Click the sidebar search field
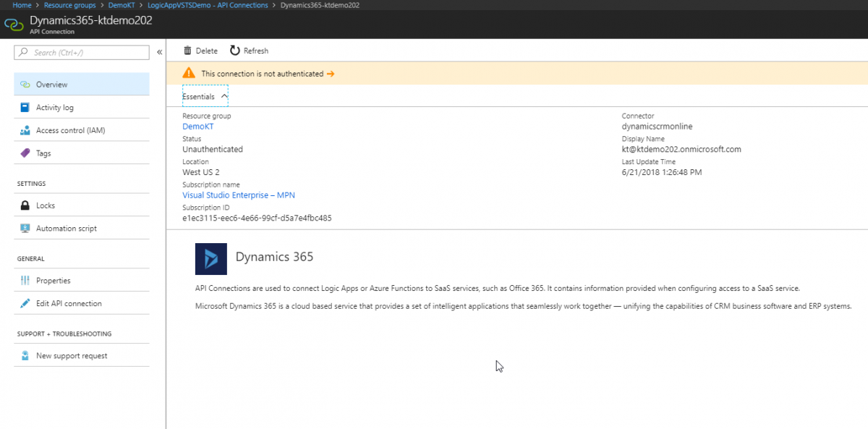This screenshot has width=868, height=429. (82, 52)
